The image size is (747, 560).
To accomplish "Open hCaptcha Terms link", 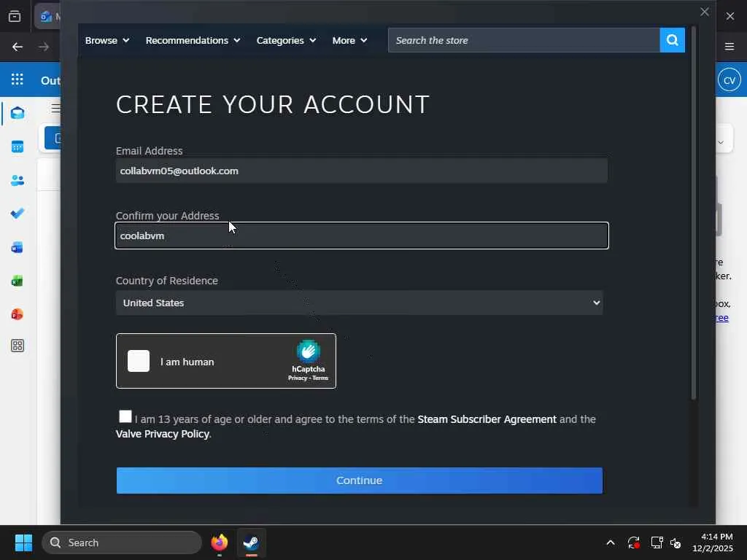I will [320, 378].
